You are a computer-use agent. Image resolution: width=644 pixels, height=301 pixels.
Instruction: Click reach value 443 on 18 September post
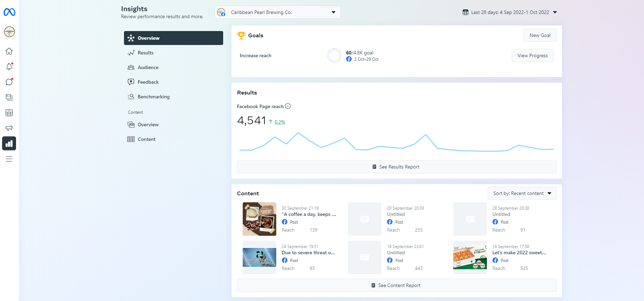419,269
